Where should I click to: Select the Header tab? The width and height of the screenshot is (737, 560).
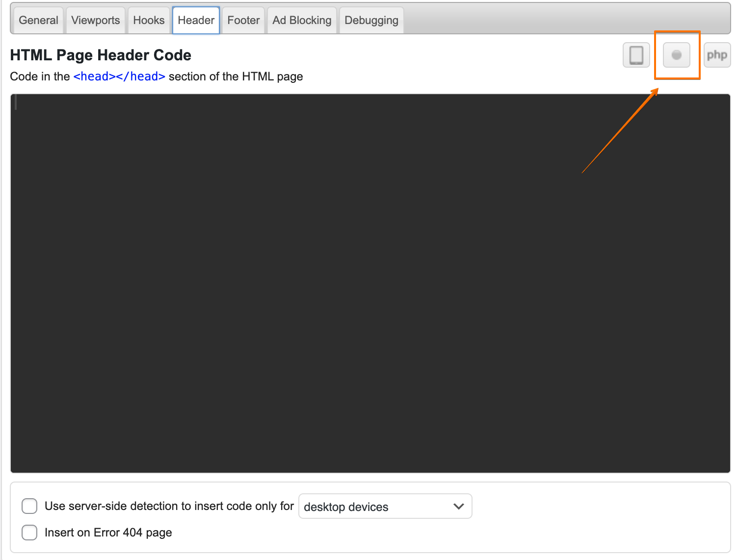(196, 20)
